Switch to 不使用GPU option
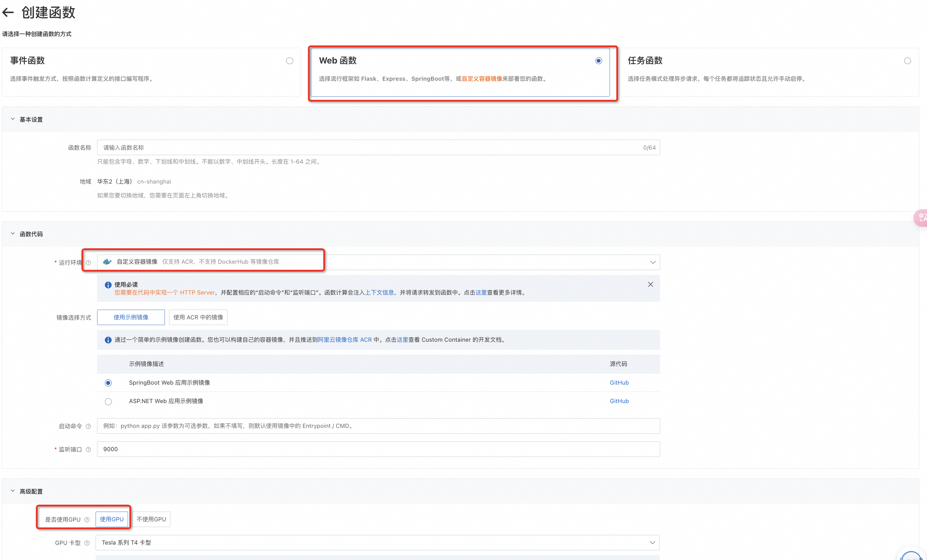 click(x=151, y=519)
